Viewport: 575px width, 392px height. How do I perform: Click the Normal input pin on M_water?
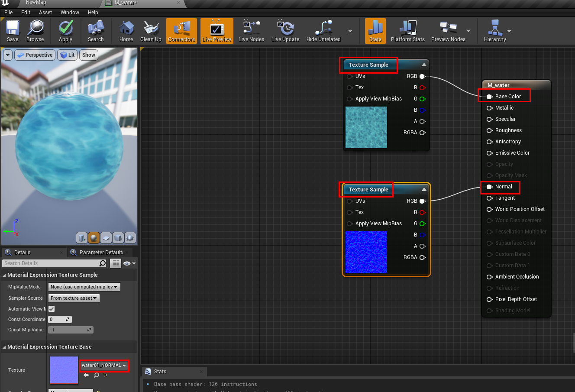pos(490,187)
